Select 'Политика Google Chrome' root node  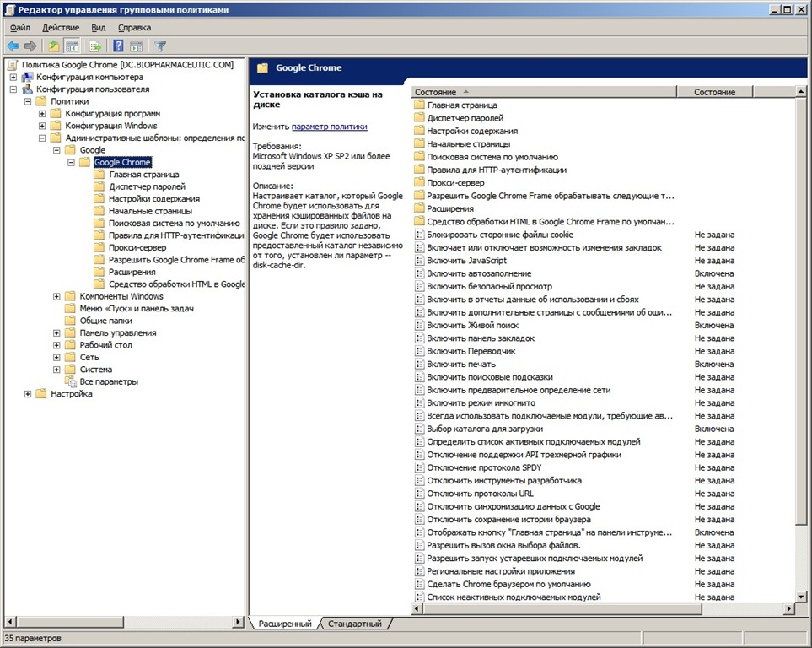click(x=127, y=65)
